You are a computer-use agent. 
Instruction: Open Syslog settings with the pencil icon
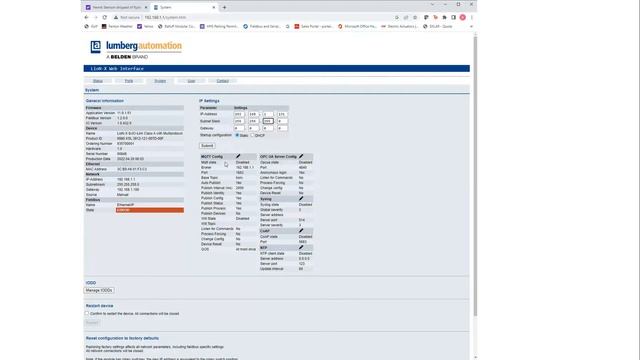point(301,199)
